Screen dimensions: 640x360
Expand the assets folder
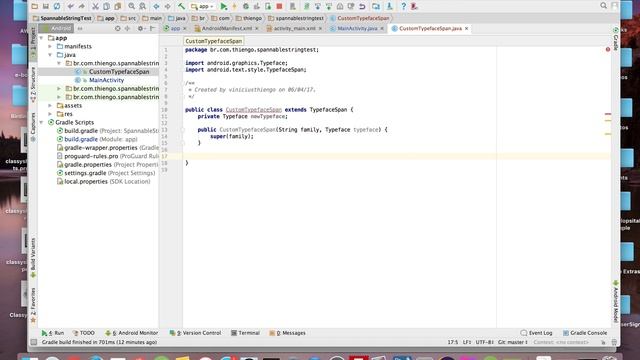pyautogui.click(x=50, y=106)
